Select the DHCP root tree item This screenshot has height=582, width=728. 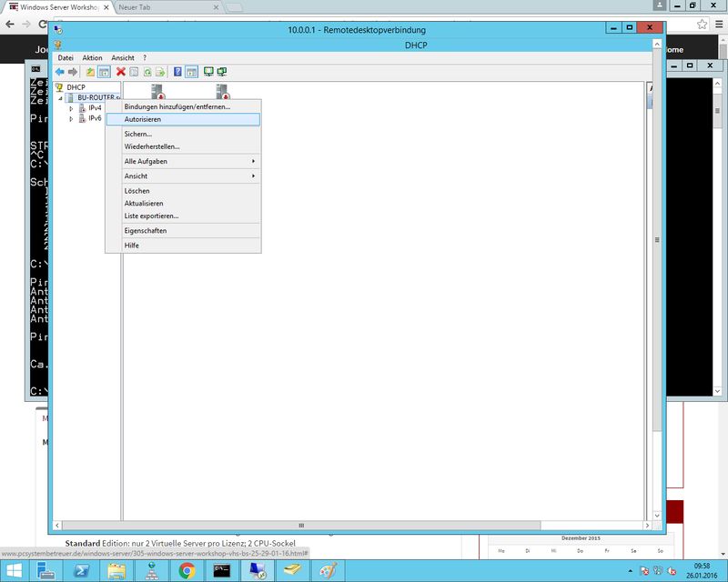[75, 87]
